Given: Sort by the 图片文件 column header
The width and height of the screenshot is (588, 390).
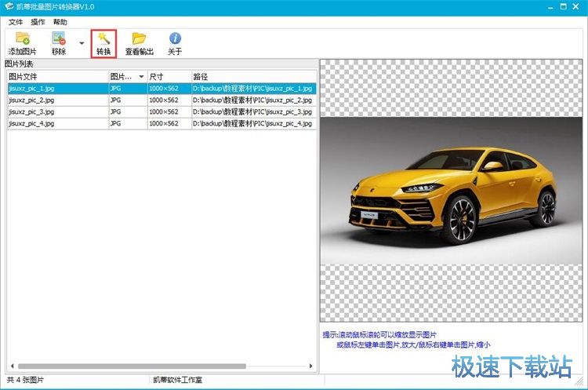Looking at the screenshot, I should click(x=55, y=77).
